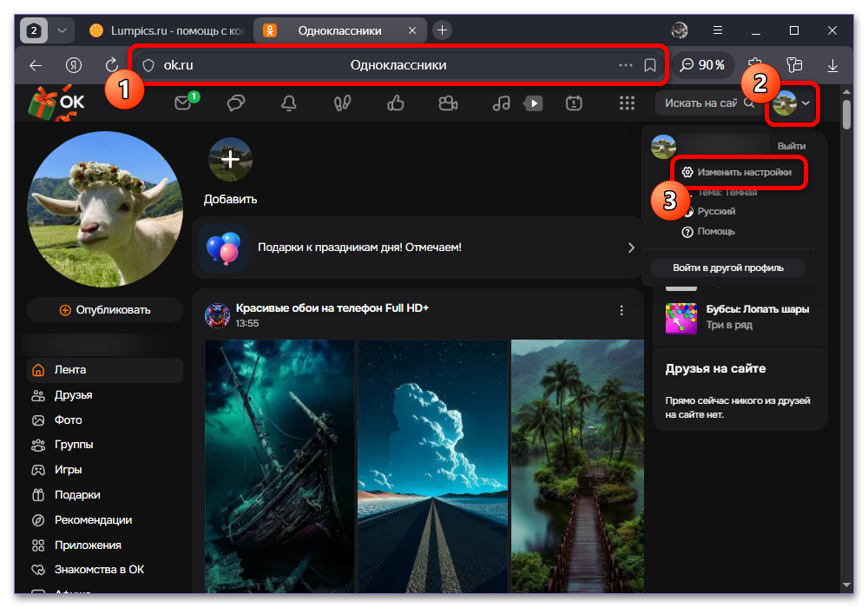Switch to the Lumpics.ru tab
Image resolution: width=868 pixels, height=608 pixels.
[x=167, y=30]
